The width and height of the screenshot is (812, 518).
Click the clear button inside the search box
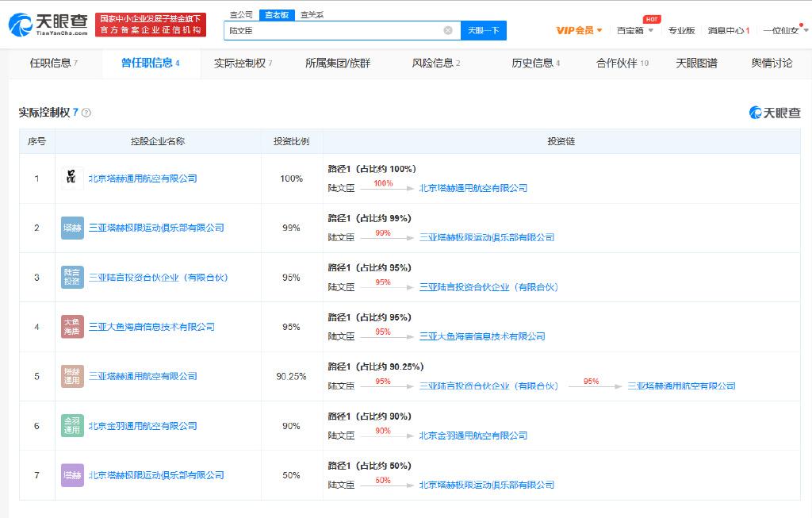pos(446,29)
